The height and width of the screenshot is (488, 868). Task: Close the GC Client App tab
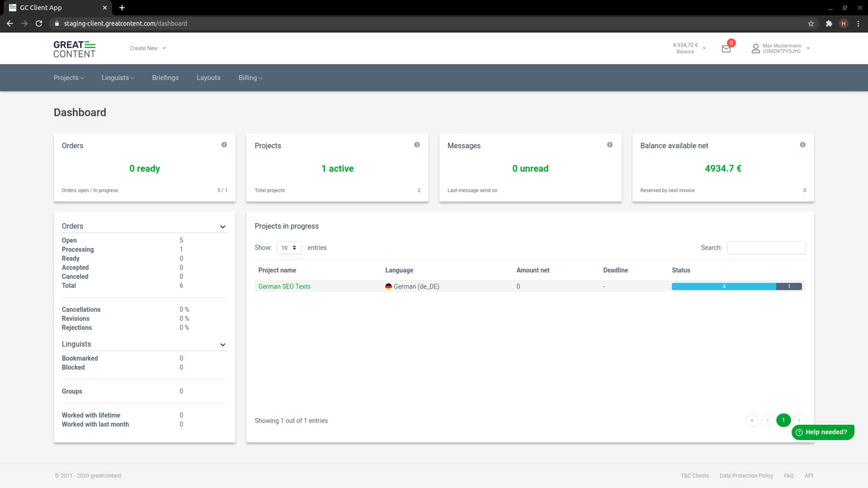tap(105, 8)
